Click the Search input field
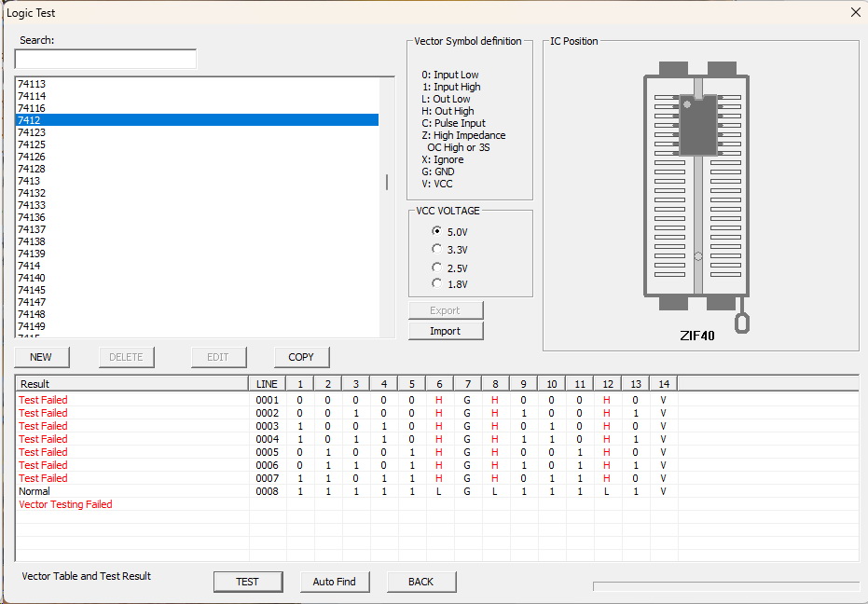Viewport: 868px width, 604px height. tap(105, 60)
